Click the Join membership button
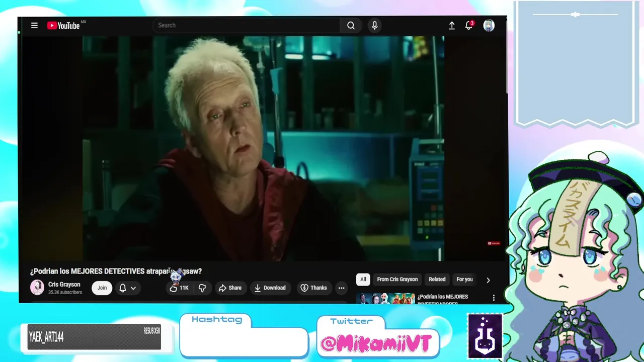The height and width of the screenshot is (362, 644). [x=102, y=288]
